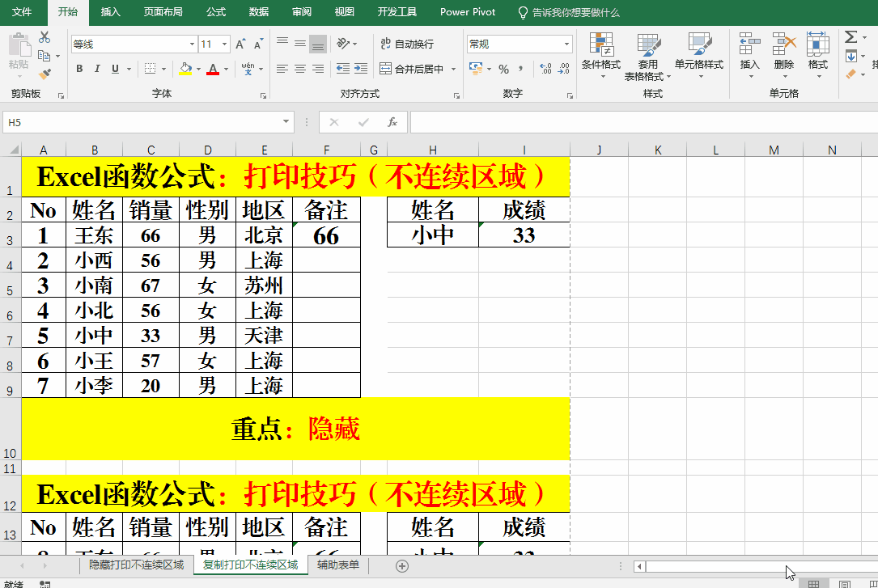This screenshot has width=878, height=588.
Task: Click the yellow fill color button
Action: tap(185, 69)
